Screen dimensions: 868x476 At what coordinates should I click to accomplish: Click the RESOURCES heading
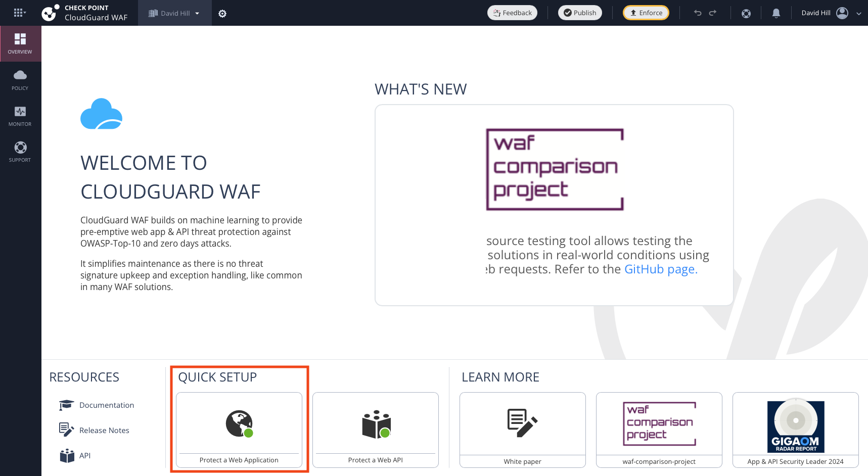[x=84, y=377]
